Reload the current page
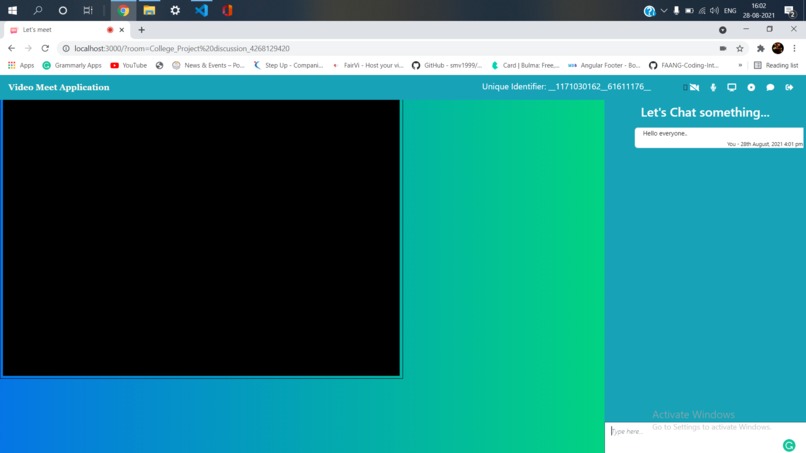Screen dimensions: 806x453 click(45, 48)
